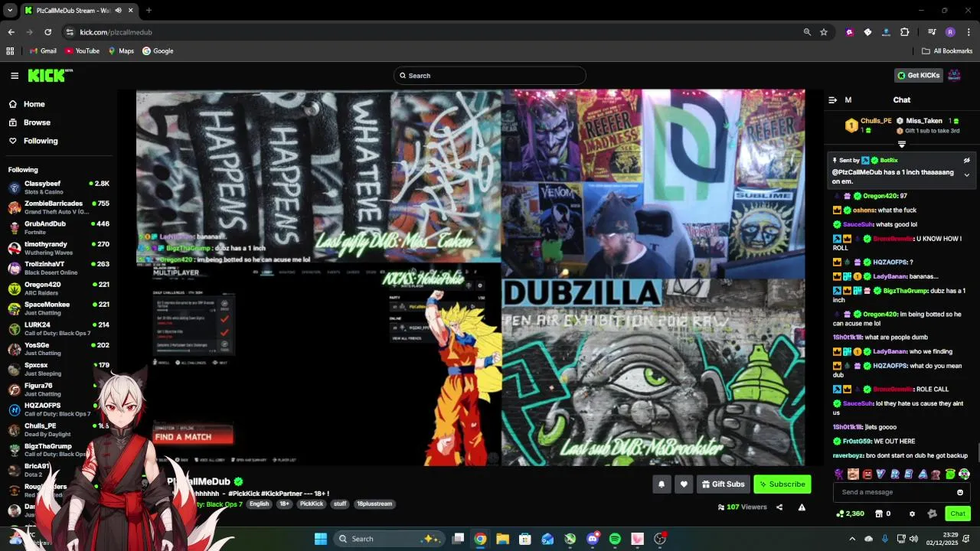Click the Get KICKs button
980x551 pixels.
point(918,75)
